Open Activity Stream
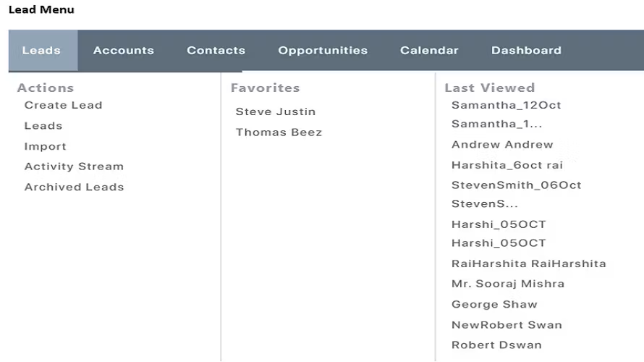 pos(74,167)
